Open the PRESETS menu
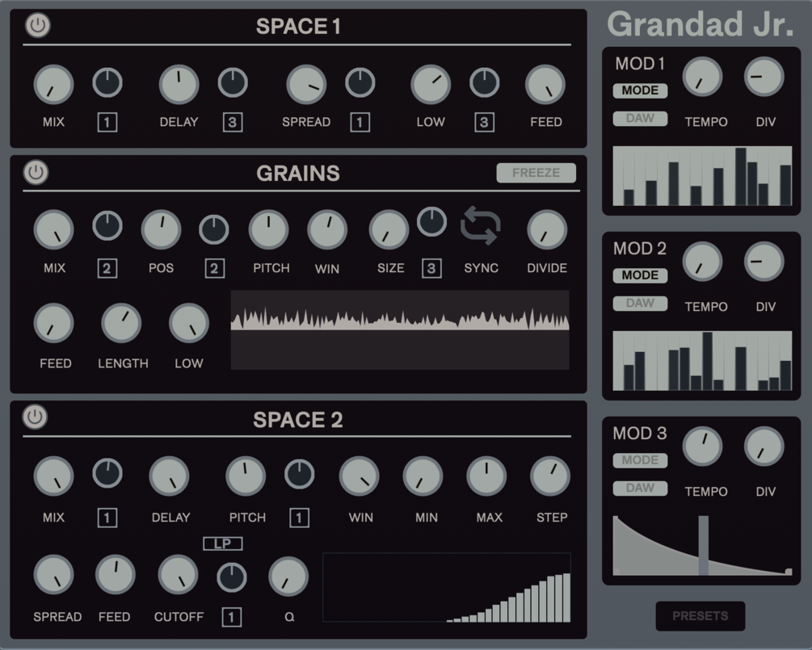Image resolution: width=812 pixels, height=650 pixels. tap(701, 616)
